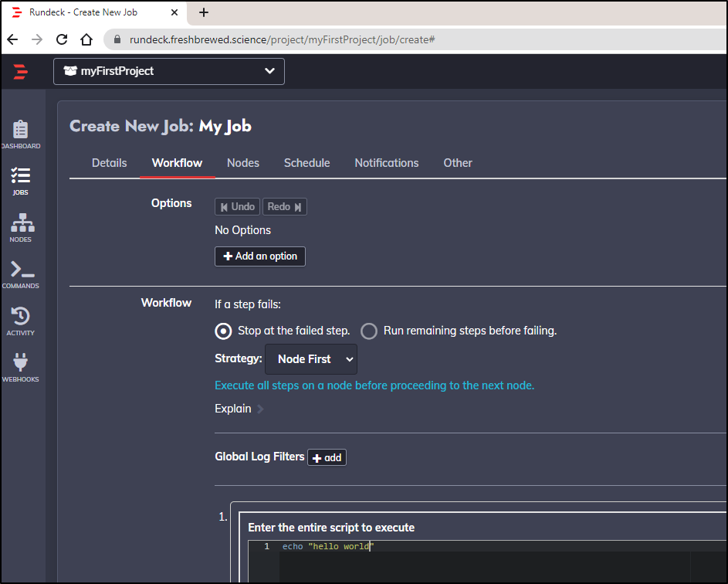Open the Dashboard sidebar icon
The height and width of the screenshot is (584, 728).
pyautogui.click(x=20, y=134)
